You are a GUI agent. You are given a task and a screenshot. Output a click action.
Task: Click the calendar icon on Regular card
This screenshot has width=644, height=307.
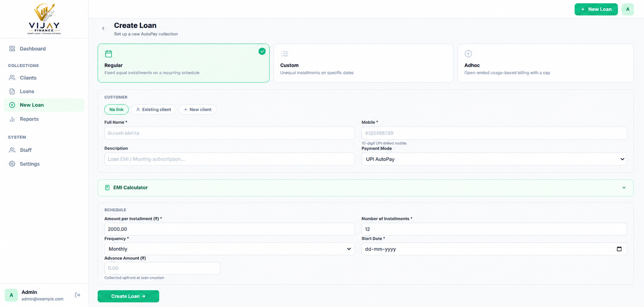(x=109, y=54)
